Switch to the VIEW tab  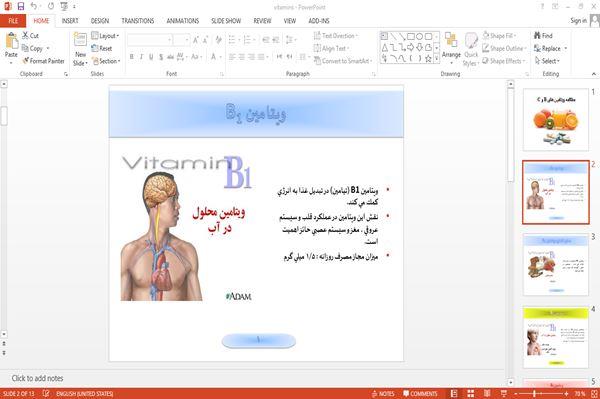click(290, 21)
